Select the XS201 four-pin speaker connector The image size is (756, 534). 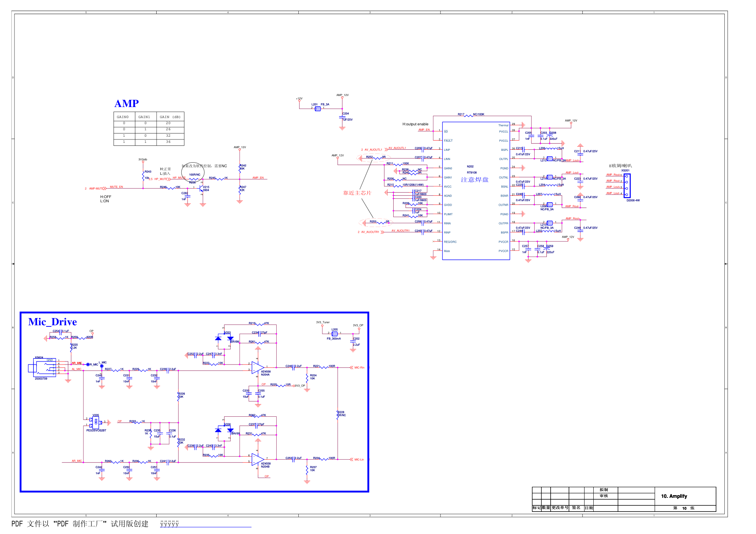[x=627, y=185]
